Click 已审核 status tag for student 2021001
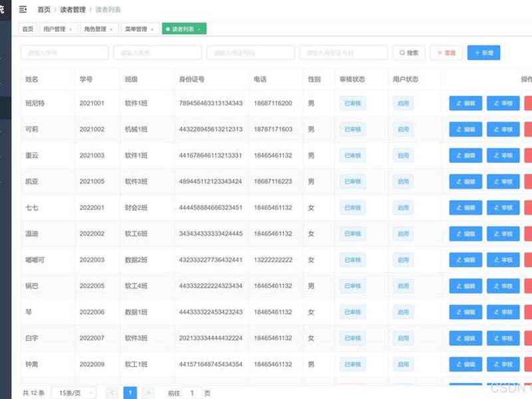 [x=353, y=103]
